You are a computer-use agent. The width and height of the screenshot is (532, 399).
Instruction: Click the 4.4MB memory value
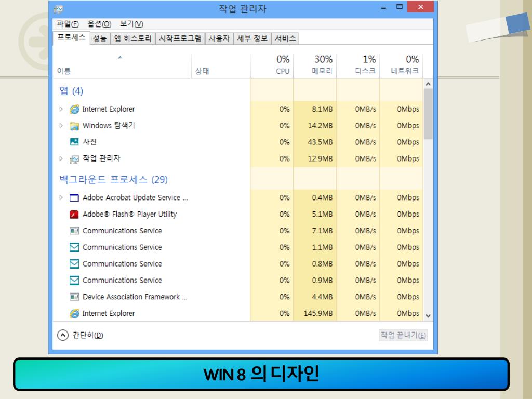point(322,297)
